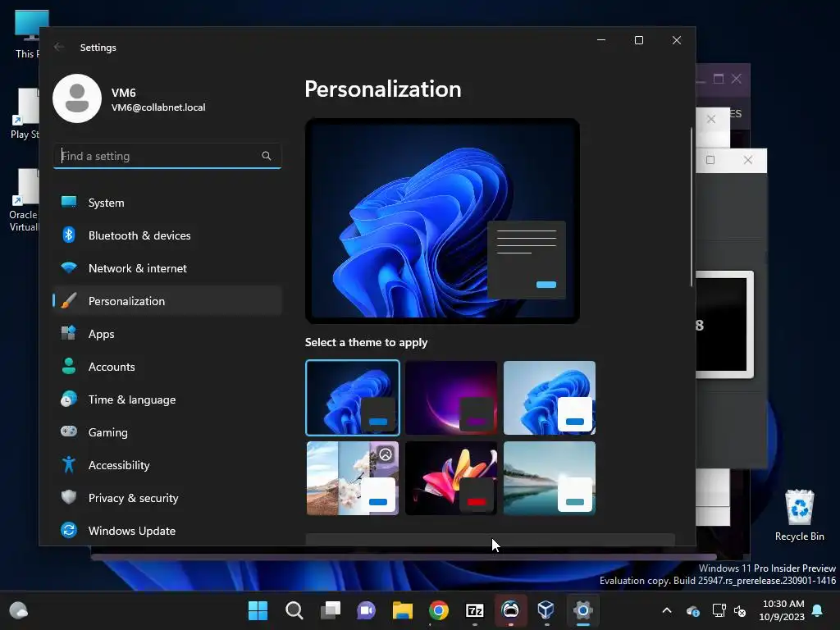Navigate to Windows Update
Viewport: 840px width, 630px height.
click(x=167, y=531)
